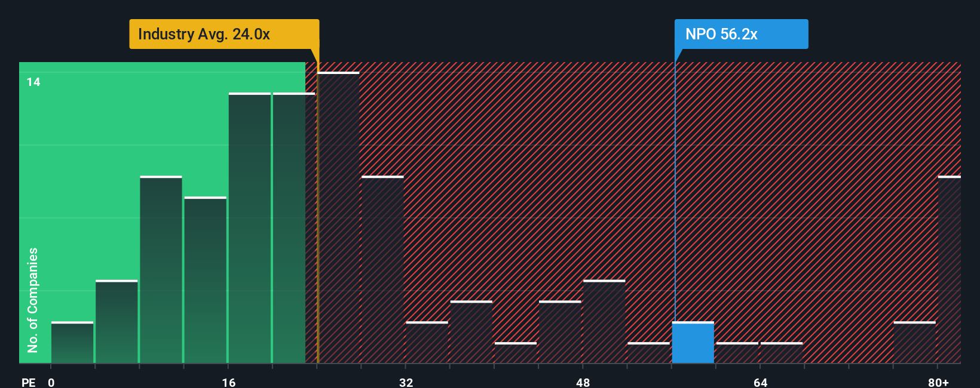Click the Industry Avg. 24.0x label
The width and height of the screenshot is (980, 388).
coord(224,34)
